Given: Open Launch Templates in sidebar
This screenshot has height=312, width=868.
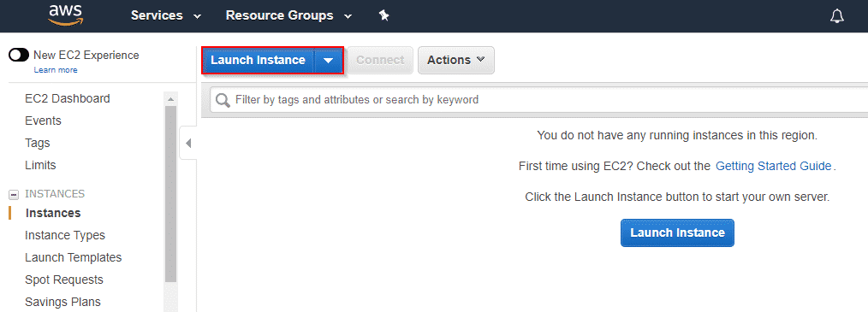Looking at the screenshot, I should pos(73,257).
